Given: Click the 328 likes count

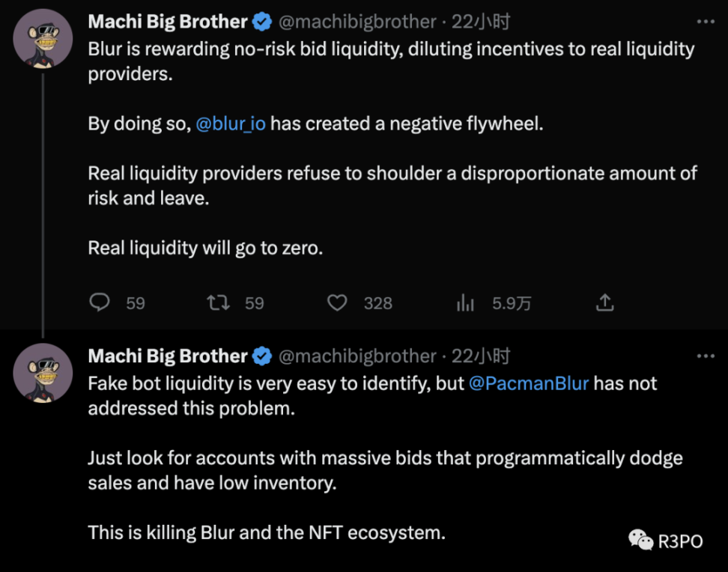Looking at the screenshot, I should coord(378,303).
